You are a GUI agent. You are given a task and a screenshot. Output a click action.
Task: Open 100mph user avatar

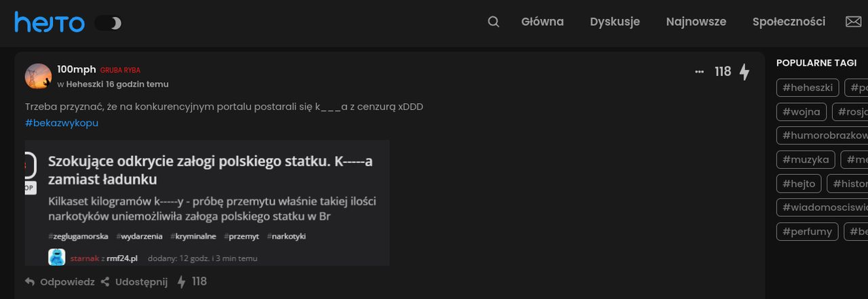point(38,76)
